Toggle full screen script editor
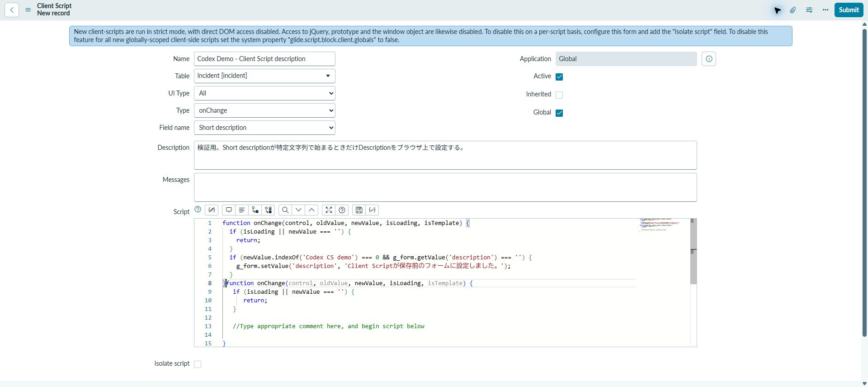This screenshot has width=868, height=387. 329,210
